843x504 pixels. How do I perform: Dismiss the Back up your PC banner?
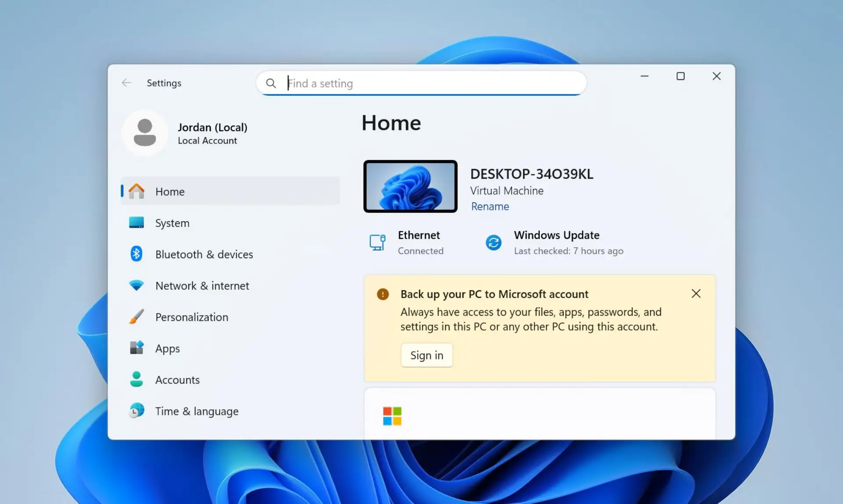(696, 294)
